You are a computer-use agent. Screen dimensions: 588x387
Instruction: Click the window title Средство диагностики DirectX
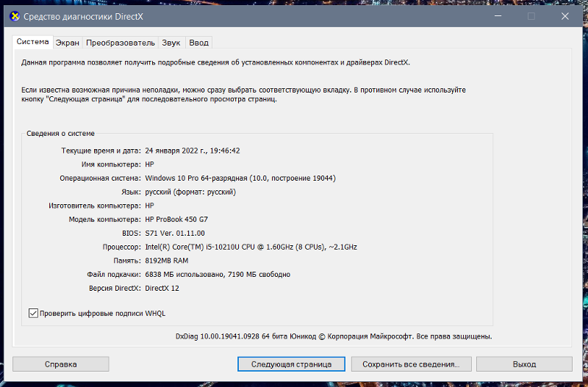pyautogui.click(x=83, y=16)
